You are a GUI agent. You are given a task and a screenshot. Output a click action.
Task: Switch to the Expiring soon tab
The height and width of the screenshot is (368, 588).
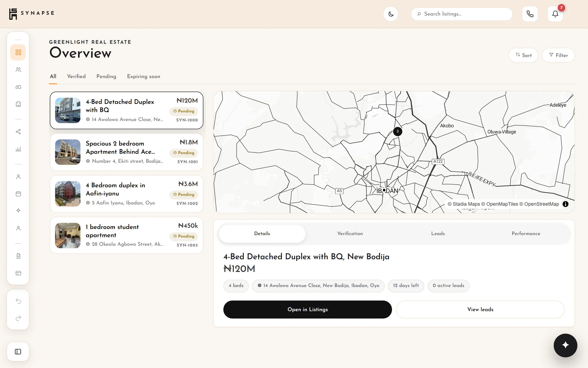[x=143, y=77]
